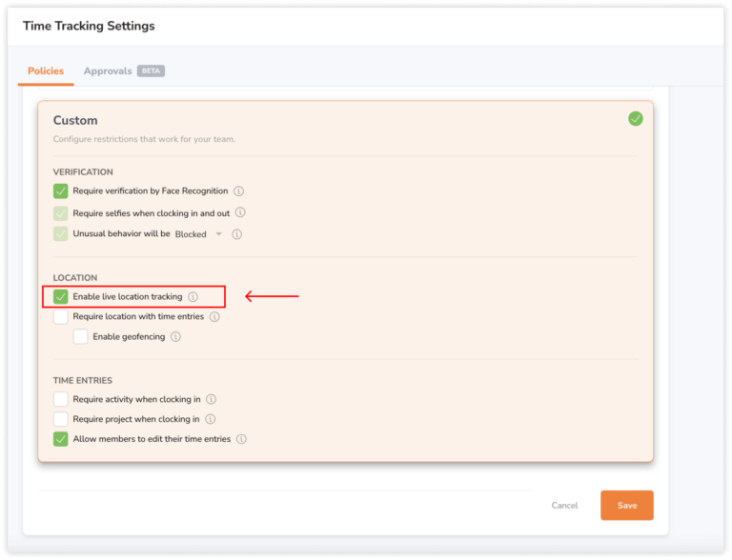This screenshot has height=560, width=732.
Task: Open info for project when clocking in
Action: (210, 419)
